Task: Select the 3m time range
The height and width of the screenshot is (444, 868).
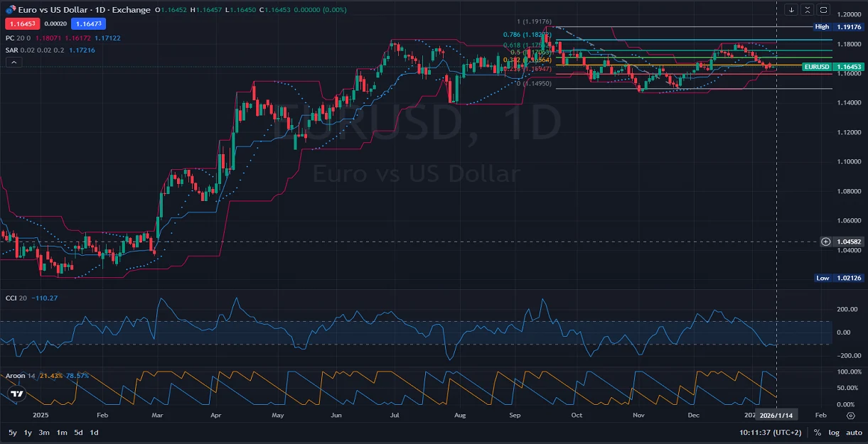Action: 44,433
